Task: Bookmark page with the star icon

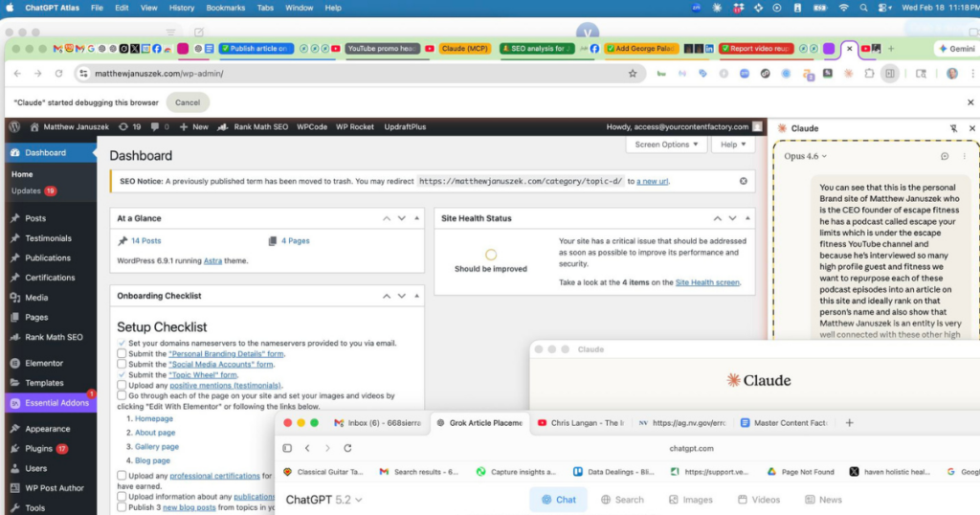Action: (633, 73)
